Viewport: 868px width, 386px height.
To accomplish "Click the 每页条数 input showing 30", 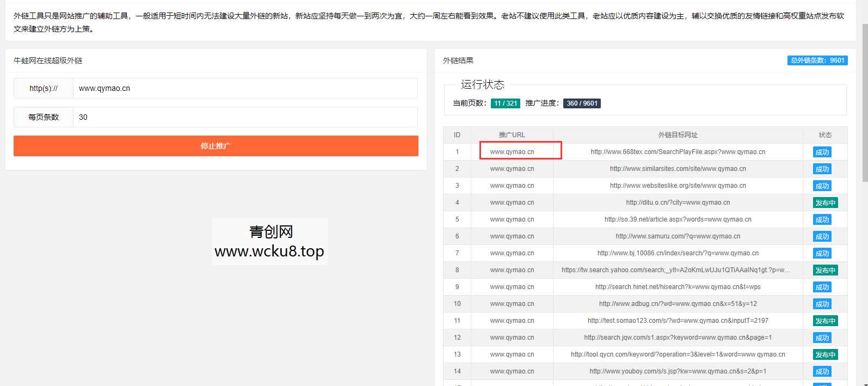I will 245,117.
